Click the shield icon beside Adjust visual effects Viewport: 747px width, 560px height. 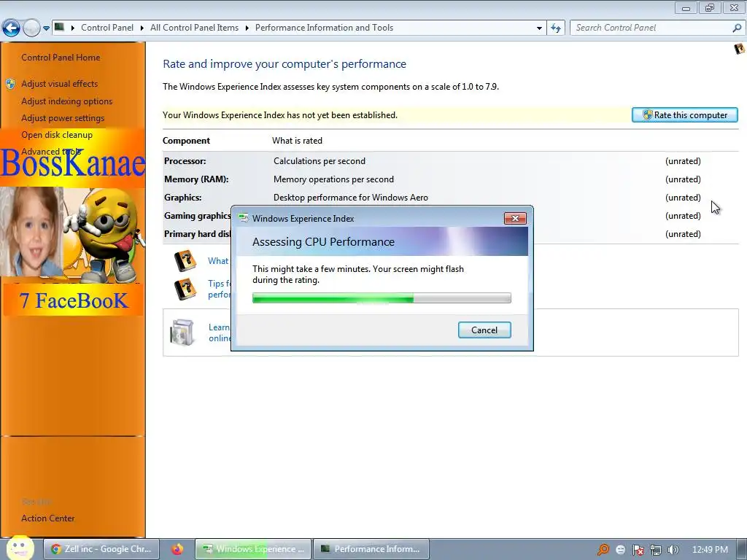(x=10, y=84)
